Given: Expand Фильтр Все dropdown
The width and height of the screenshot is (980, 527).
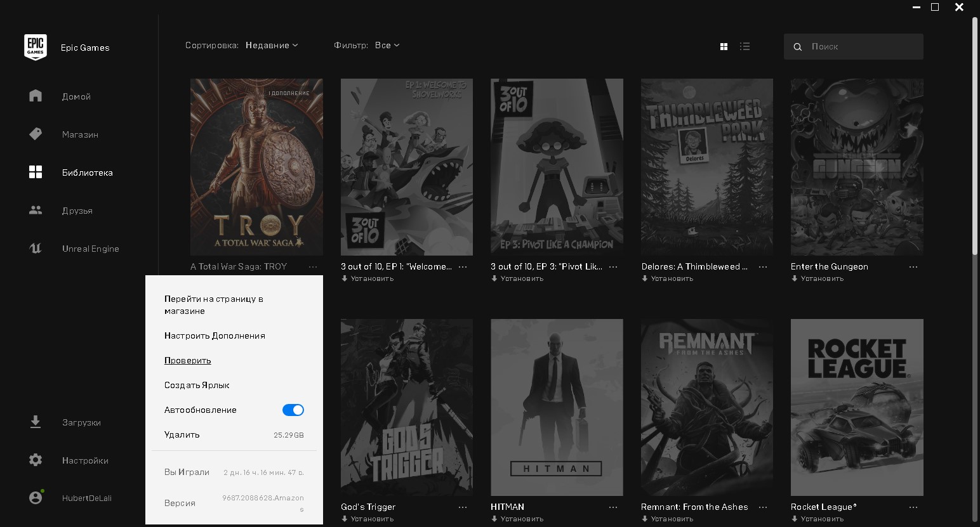Looking at the screenshot, I should click(387, 46).
